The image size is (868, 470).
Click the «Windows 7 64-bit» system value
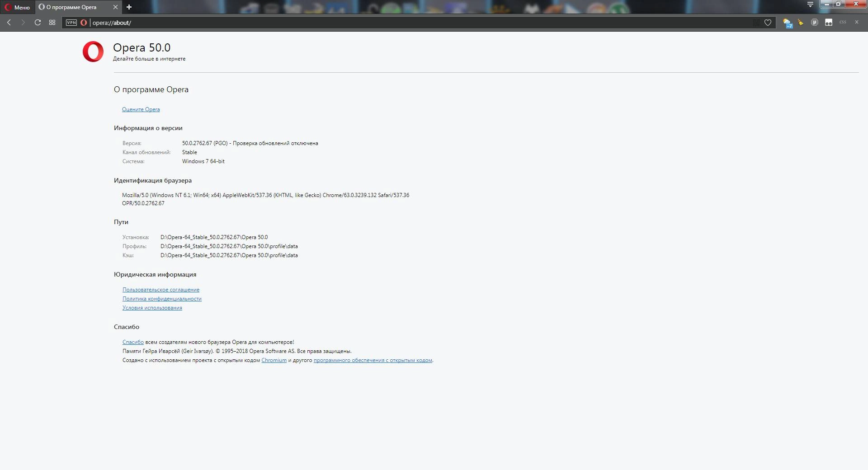pyautogui.click(x=203, y=161)
